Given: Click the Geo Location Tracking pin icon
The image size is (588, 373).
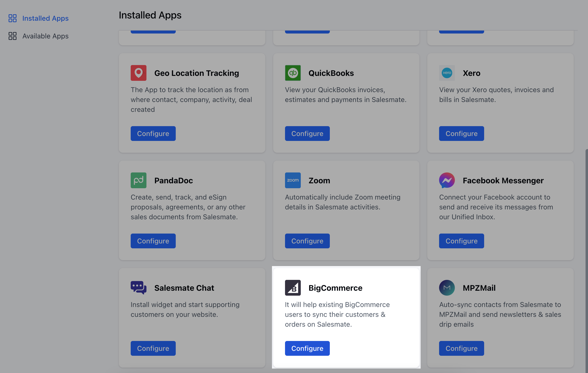Looking at the screenshot, I should 138,73.
